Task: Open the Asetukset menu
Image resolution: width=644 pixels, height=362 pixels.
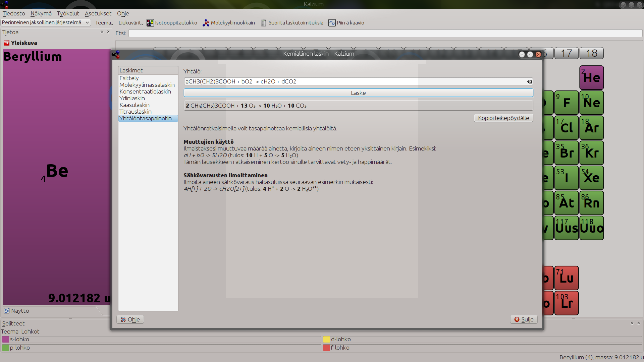Action: point(98,13)
